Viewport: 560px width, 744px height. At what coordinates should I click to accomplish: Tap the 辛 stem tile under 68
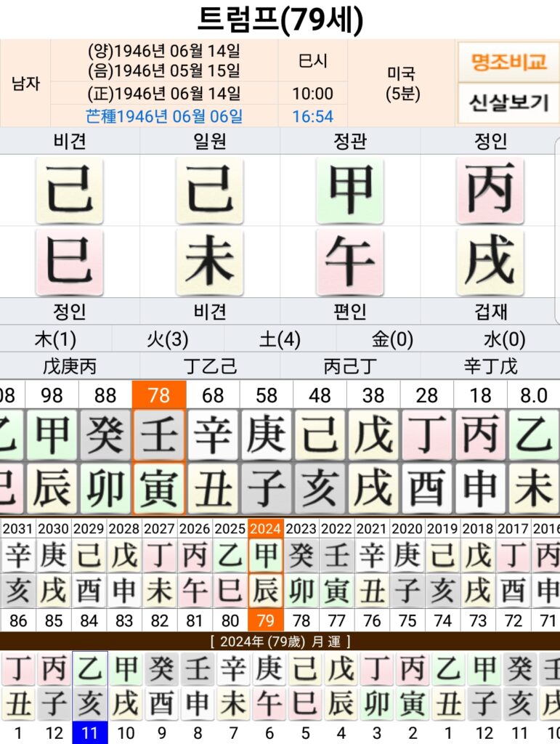[212, 435]
